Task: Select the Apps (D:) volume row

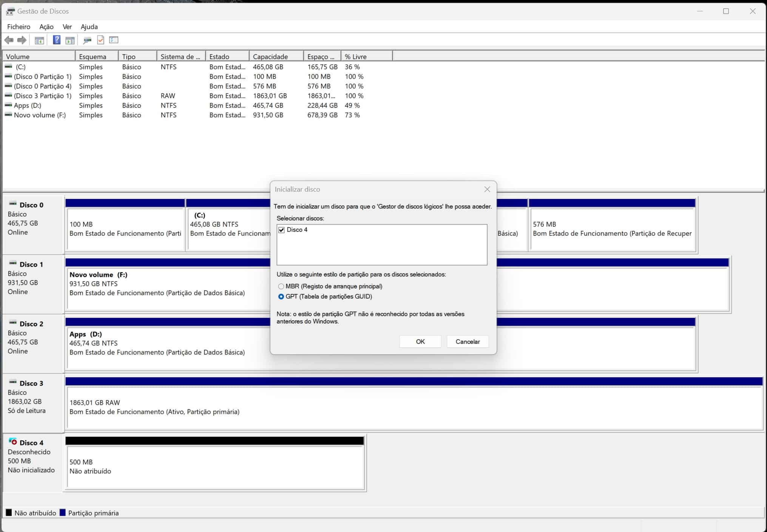Action: [28, 106]
